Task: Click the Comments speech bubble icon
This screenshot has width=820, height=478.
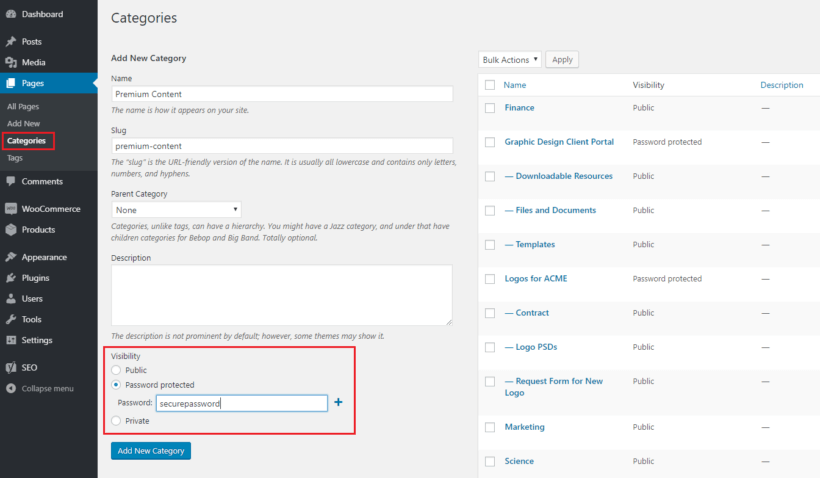Action: (x=11, y=181)
